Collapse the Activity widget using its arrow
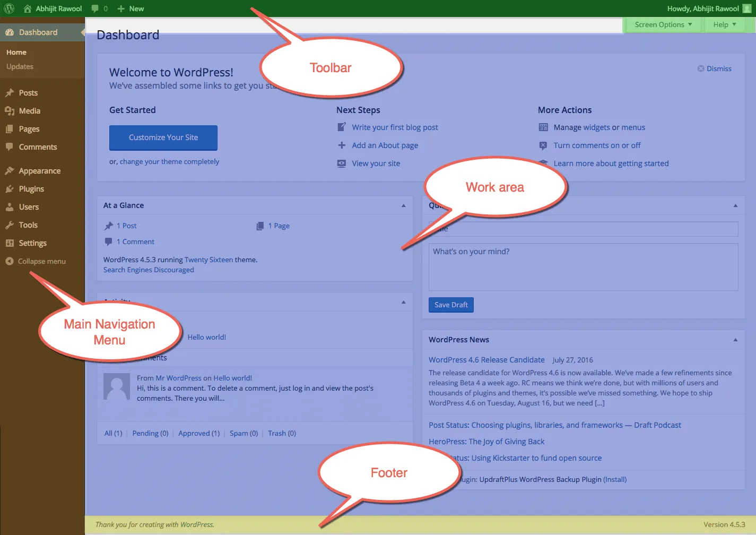Image resolution: width=756 pixels, height=535 pixels. tap(403, 302)
